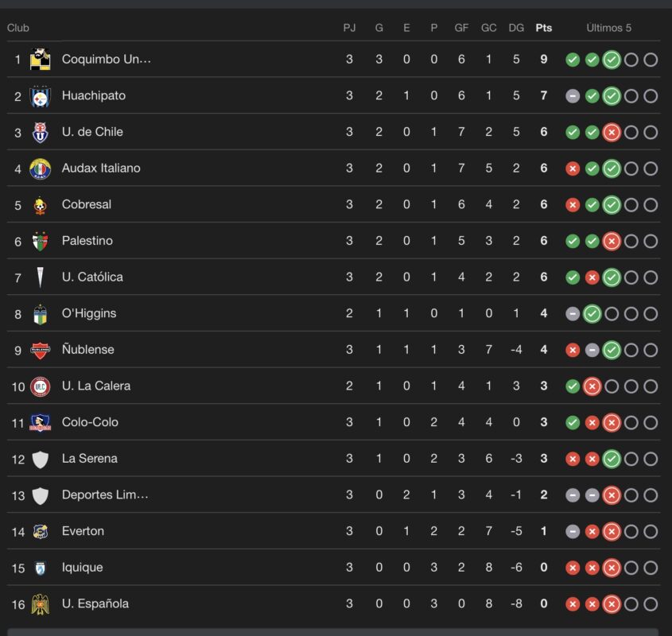The image size is (672, 636).
Task: Sort table by Pts column header
Action: 543,28
